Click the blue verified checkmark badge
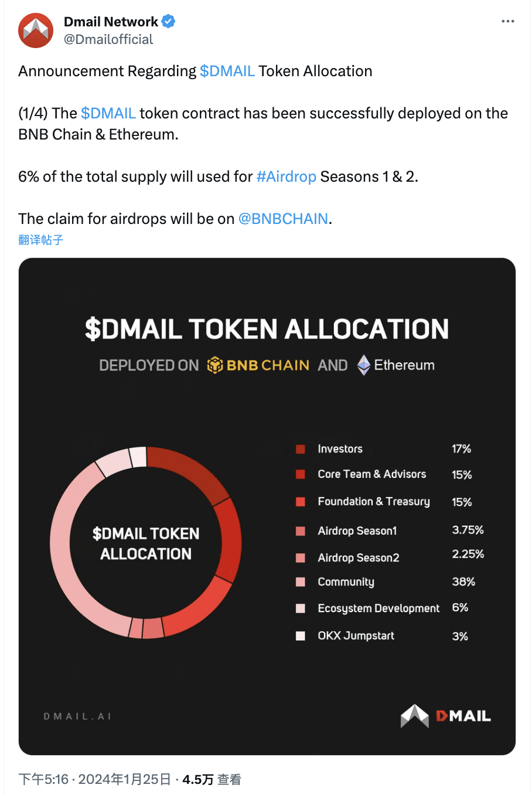The image size is (532, 795). tap(168, 21)
